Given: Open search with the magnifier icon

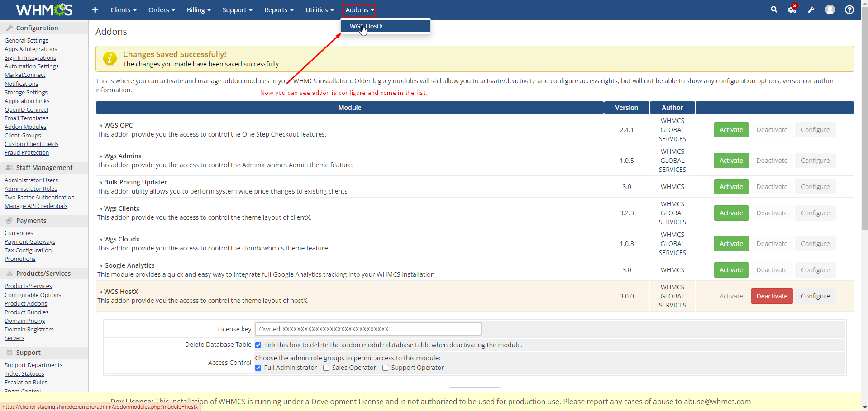Looking at the screenshot, I should 774,9.
